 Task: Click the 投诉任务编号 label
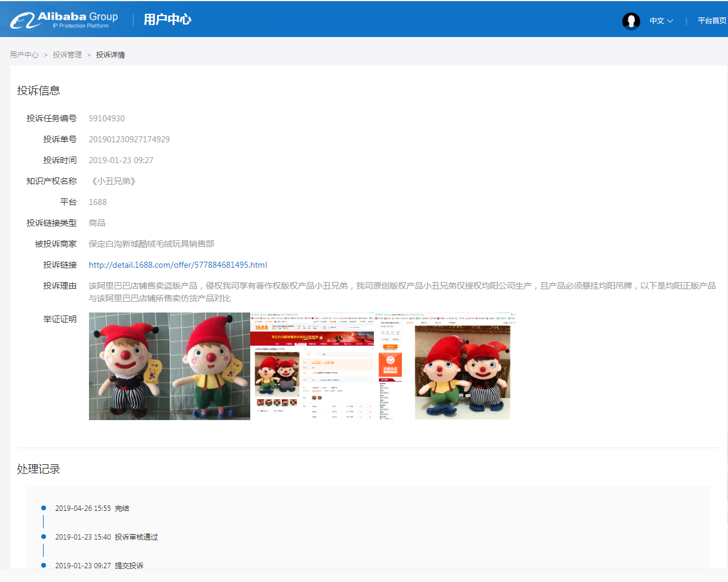[51, 118]
